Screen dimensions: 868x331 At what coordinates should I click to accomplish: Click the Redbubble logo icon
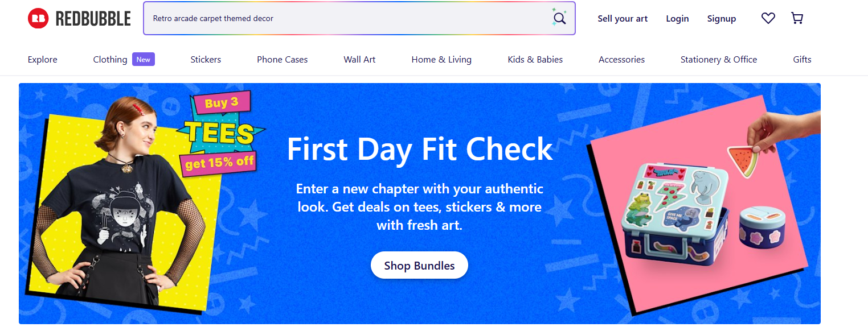(38, 19)
